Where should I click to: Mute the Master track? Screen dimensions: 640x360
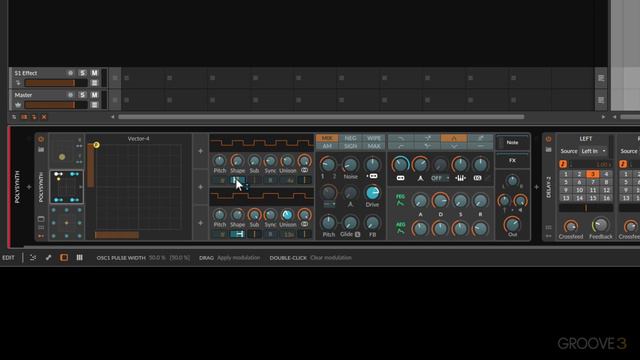[x=94, y=95]
